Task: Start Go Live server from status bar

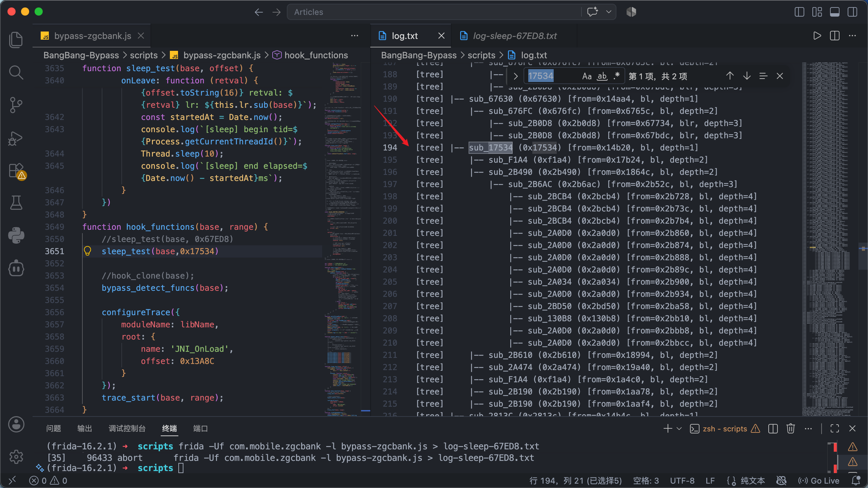Action: coord(818,481)
